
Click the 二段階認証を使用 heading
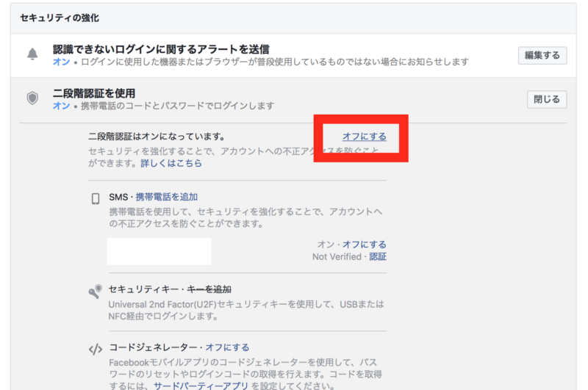click(94, 93)
